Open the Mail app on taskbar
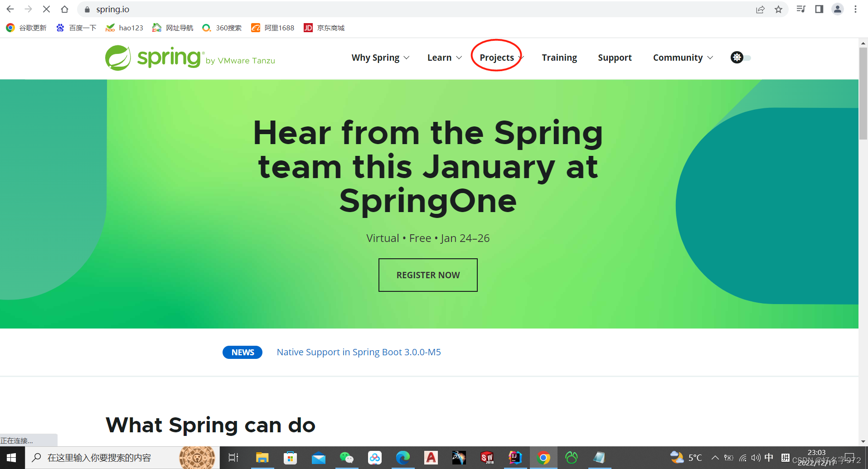Screen dimensions: 868x469 pyautogui.click(x=319, y=458)
